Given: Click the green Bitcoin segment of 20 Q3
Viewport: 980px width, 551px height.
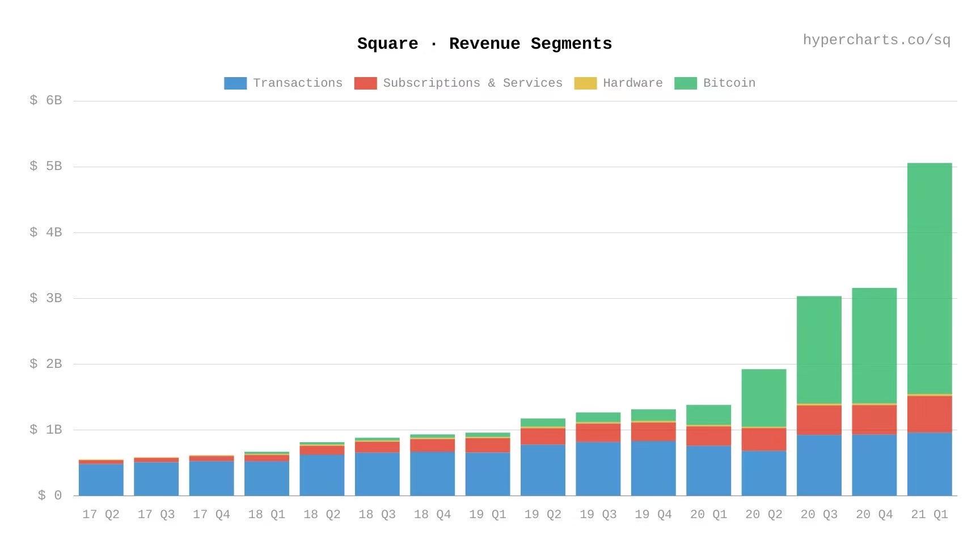Looking at the screenshot, I should click(x=819, y=350).
